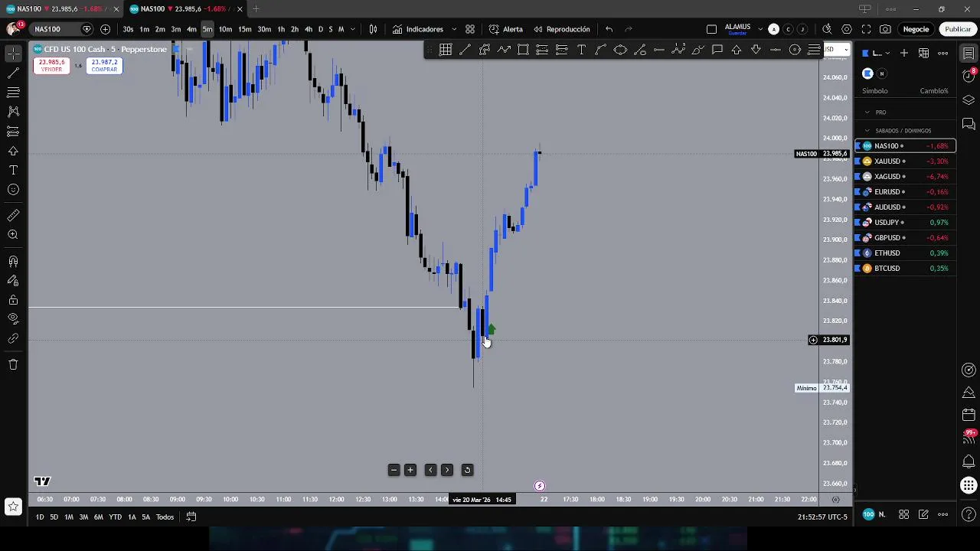Click the undo arrow
Image resolution: width=980 pixels, height=551 pixels.
point(609,29)
